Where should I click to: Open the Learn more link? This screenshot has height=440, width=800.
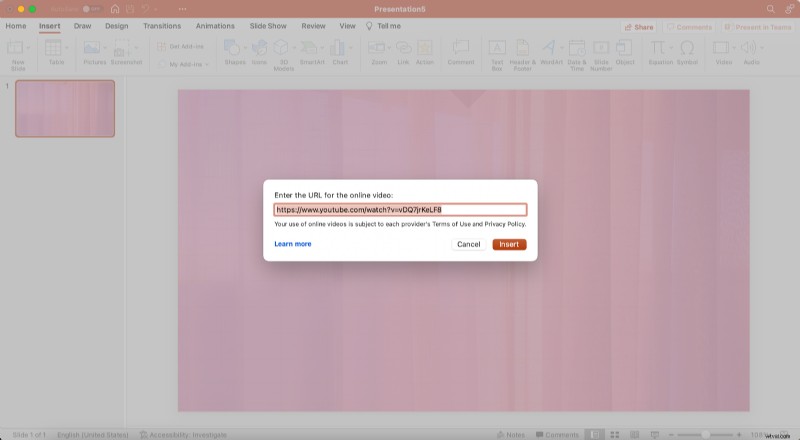point(293,244)
